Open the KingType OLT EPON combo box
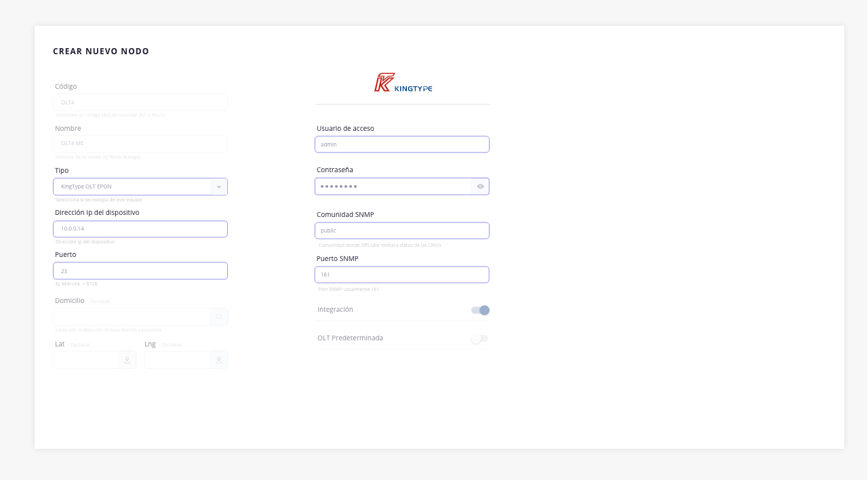The image size is (868, 480). 132,186
